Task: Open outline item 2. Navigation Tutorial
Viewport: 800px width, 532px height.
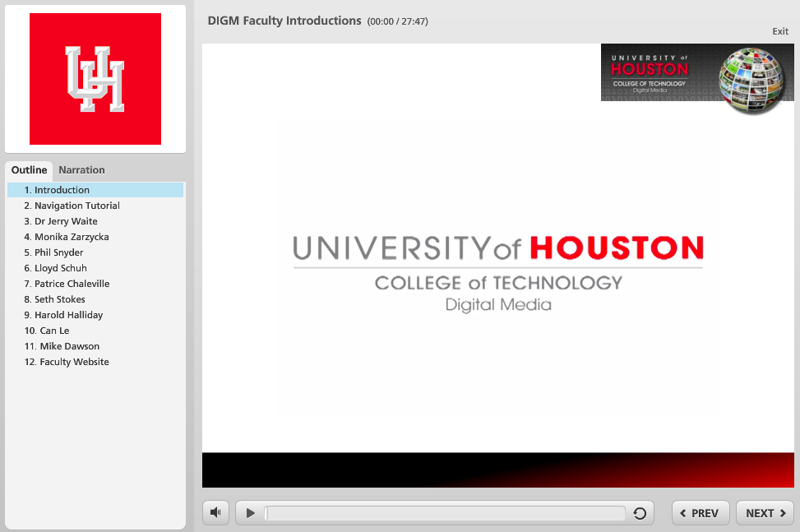Action: (95, 206)
